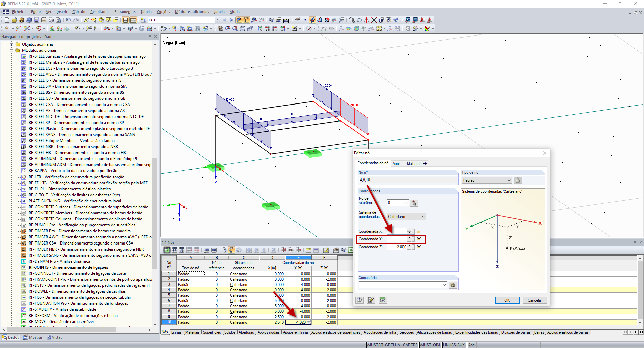Click the Redo arrow icon
Viewport: 644px width, 348px height.
76,20
